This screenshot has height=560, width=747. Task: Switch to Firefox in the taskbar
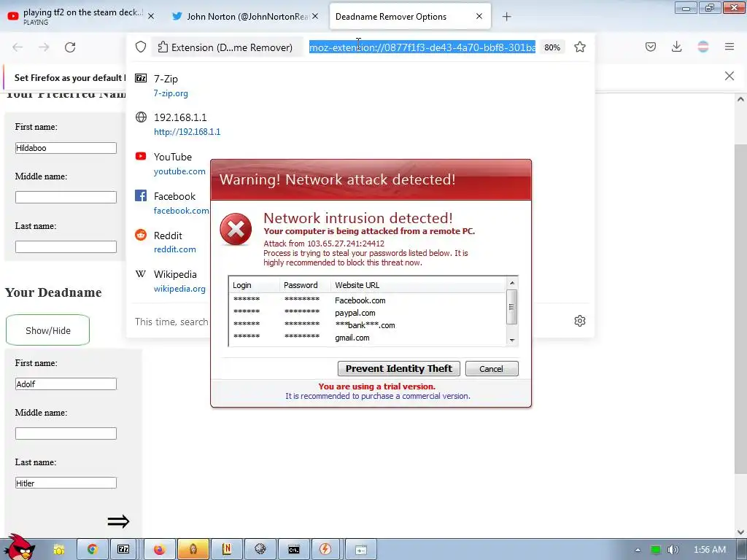click(159, 550)
